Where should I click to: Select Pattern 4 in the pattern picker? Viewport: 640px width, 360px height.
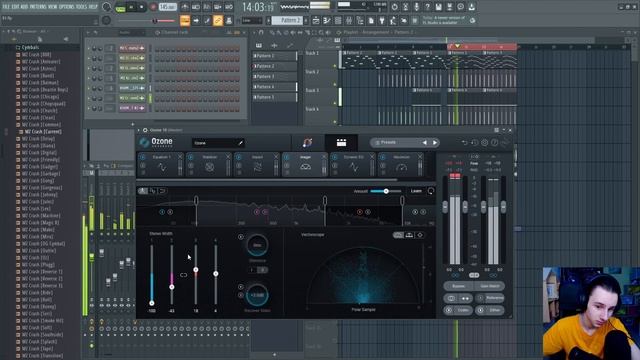(x=274, y=87)
